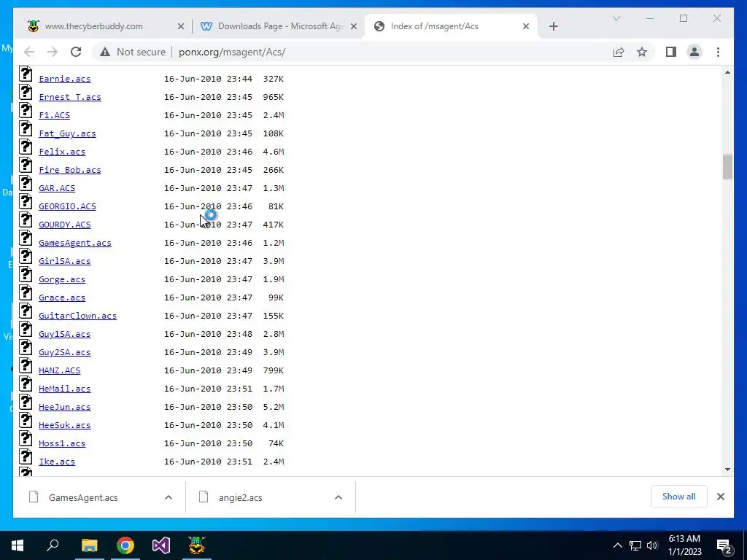Image resolution: width=747 pixels, height=560 pixels.
Task: Switch to www.thecyberbuddy.com tab
Action: (94, 26)
